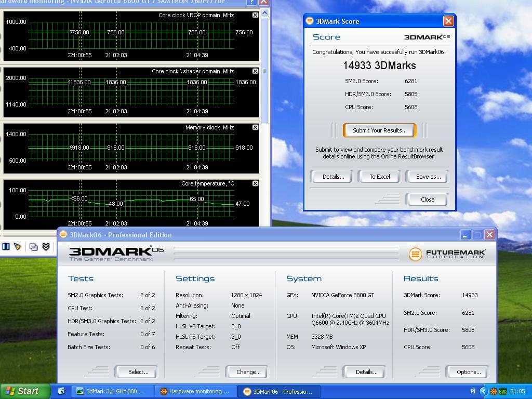Open the Change settings button
Viewport: 532px width, 399px height.
click(x=248, y=372)
